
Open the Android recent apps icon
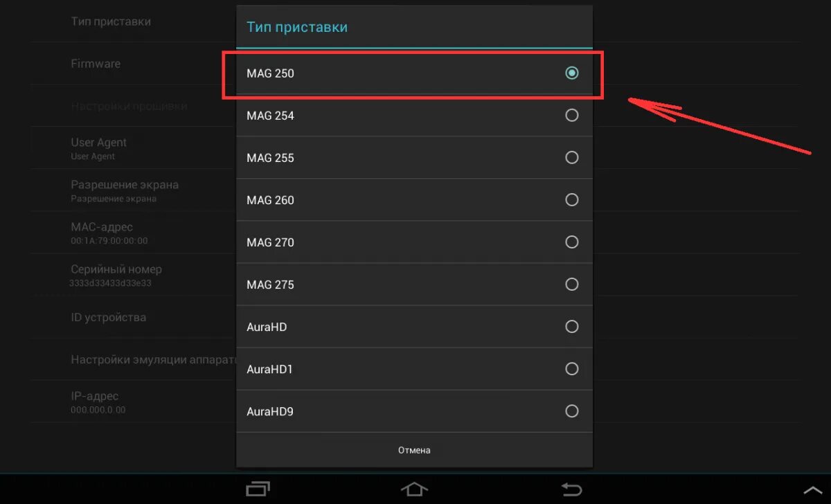(x=259, y=489)
